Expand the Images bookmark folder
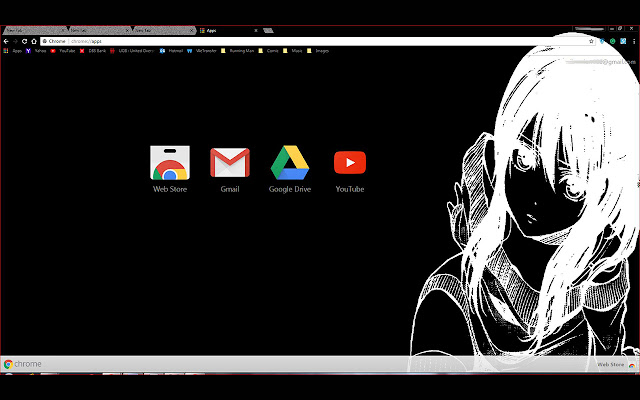640x400 pixels. click(318, 51)
